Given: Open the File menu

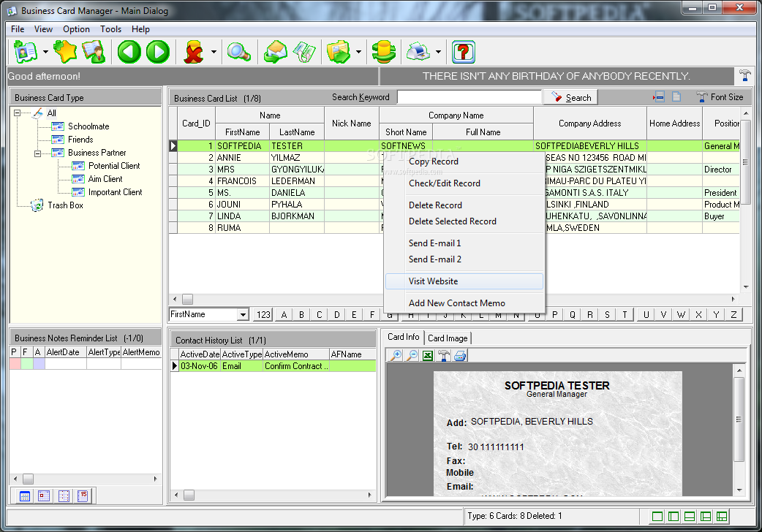Looking at the screenshot, I should click(x=18, y=29).
